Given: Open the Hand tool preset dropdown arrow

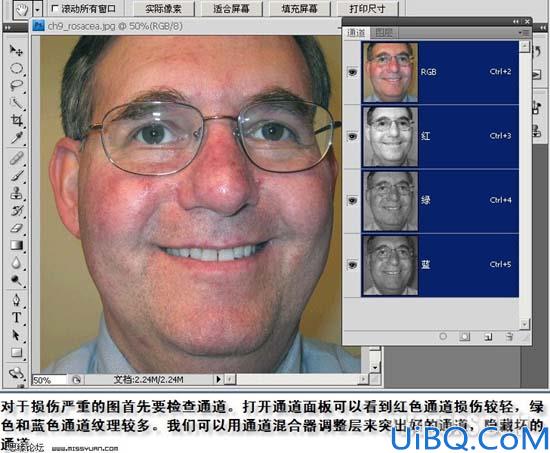Looking at the screenshot, I should [38, 9].
